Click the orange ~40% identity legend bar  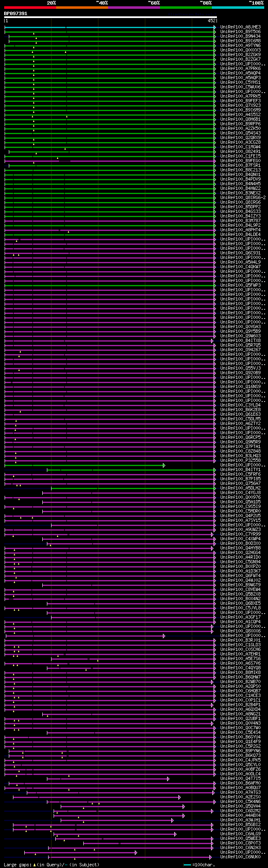tap(82, 7)
